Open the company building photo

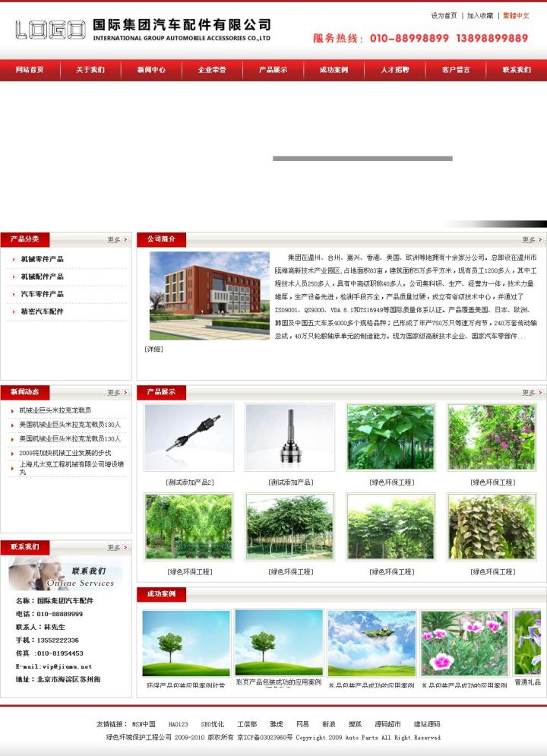(210, 296)
